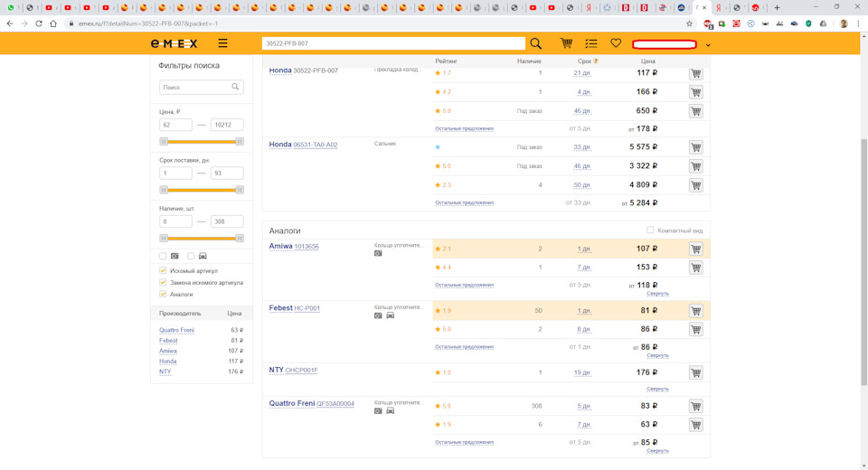
Task: Toggle the car applicability filter checkbox
Action: click(191, 256)
